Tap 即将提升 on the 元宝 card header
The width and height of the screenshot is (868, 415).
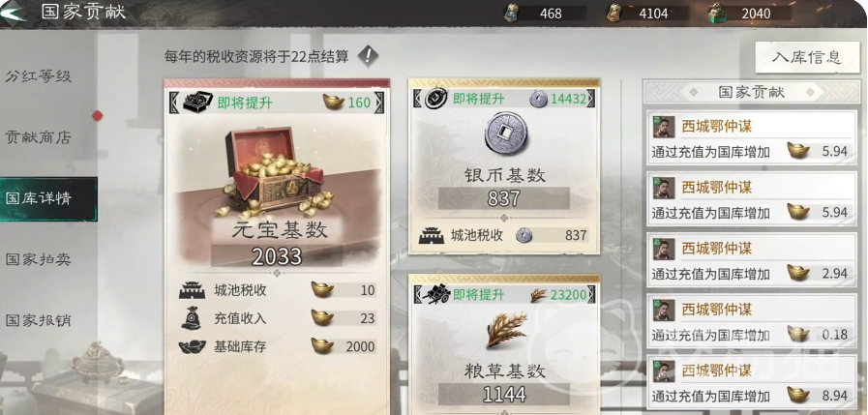pos(245,103)
